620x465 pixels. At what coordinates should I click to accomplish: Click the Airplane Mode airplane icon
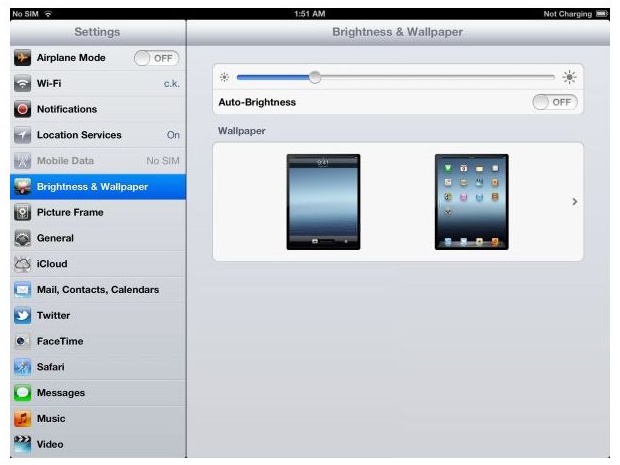tap(23, 58)
